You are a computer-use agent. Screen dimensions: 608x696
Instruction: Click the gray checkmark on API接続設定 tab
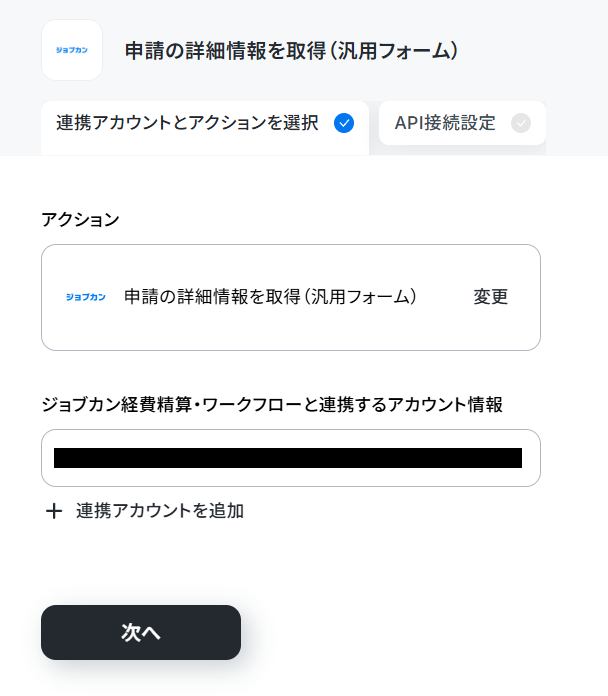click(x=521, y=123)
